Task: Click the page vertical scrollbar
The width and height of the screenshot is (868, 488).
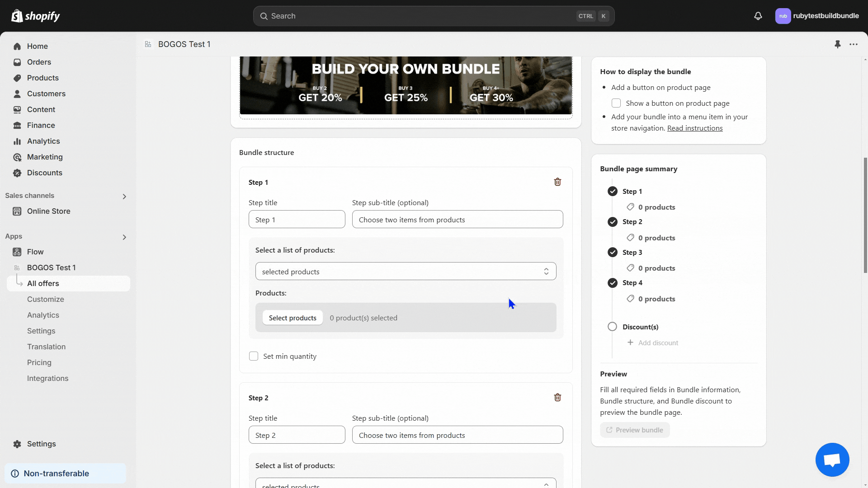Action: [x=865, y=215]
